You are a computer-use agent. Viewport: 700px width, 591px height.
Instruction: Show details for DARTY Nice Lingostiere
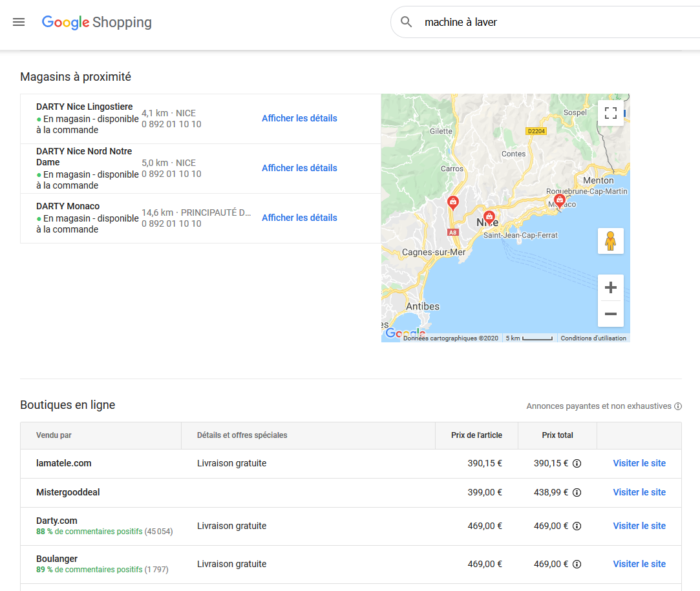[299, 118]
